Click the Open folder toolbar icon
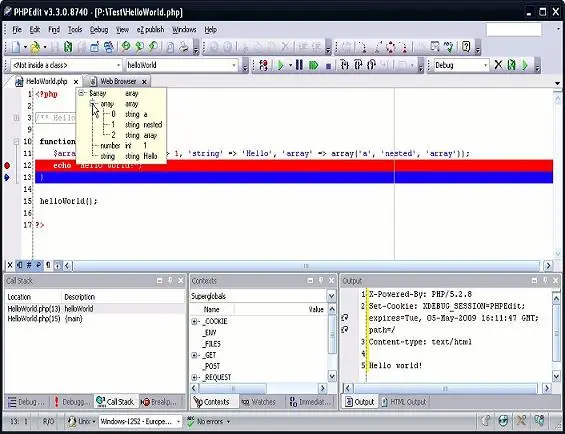The image size is (565, 434). tap(35, 47)
